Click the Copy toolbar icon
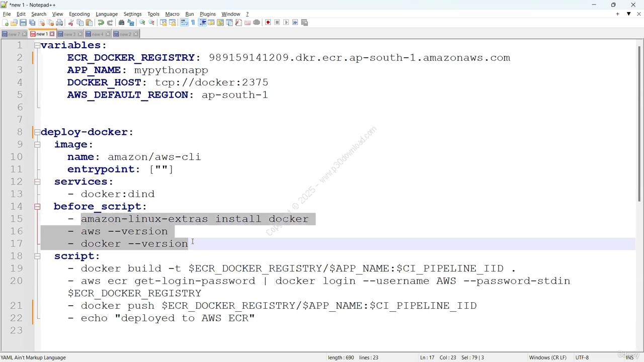644x362 pixels. point(80,23)
